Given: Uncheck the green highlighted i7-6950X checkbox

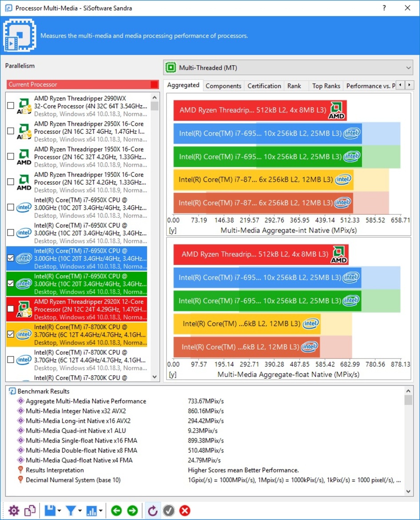Looking at the screenshot, I should click(11, 283).
